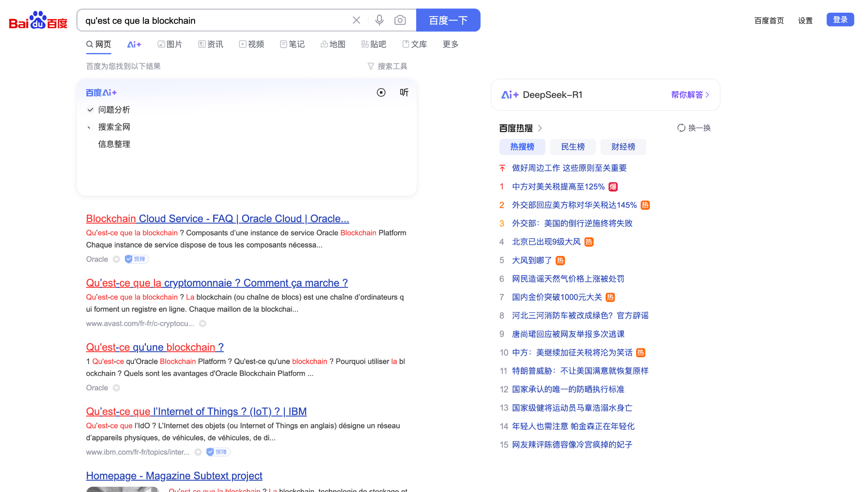Click the 保障 badge under first Oracle result
The image size is (868, 492).
[136, 259]
